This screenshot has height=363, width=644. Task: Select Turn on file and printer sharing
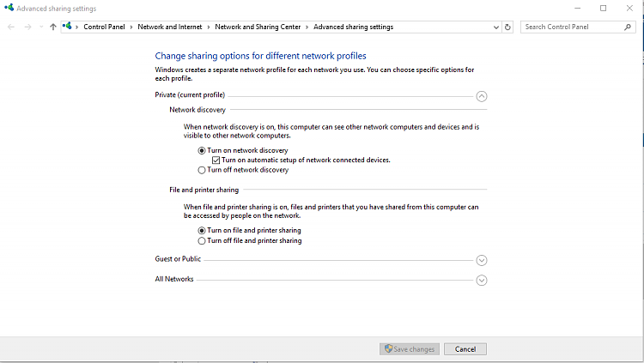point(202,231)
